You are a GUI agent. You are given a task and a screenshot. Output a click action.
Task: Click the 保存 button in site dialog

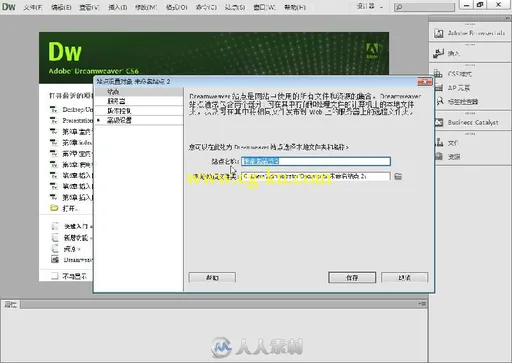tap(352, 277)
